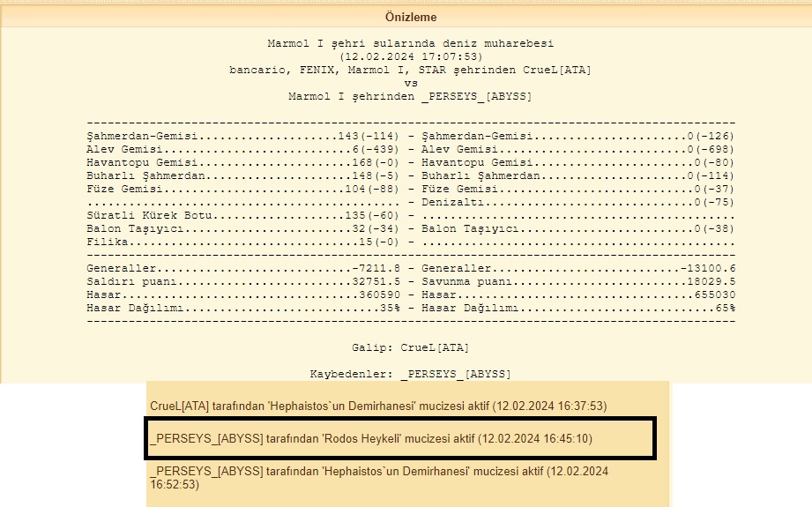Click the defender Füze Gemisi value 0(-37)
The image size is (812, 507).
(715, 189)
